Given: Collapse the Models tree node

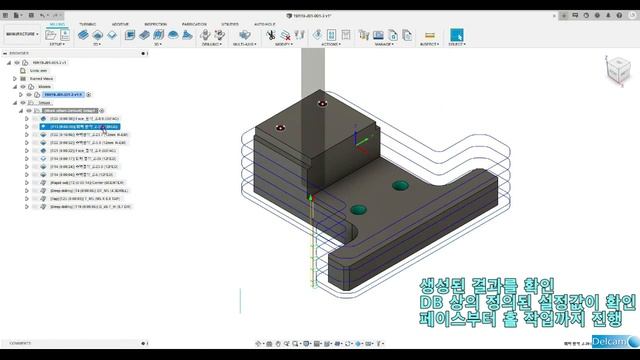Looking at the screenshot, I should pyautogui.click(x=15, y=87).
